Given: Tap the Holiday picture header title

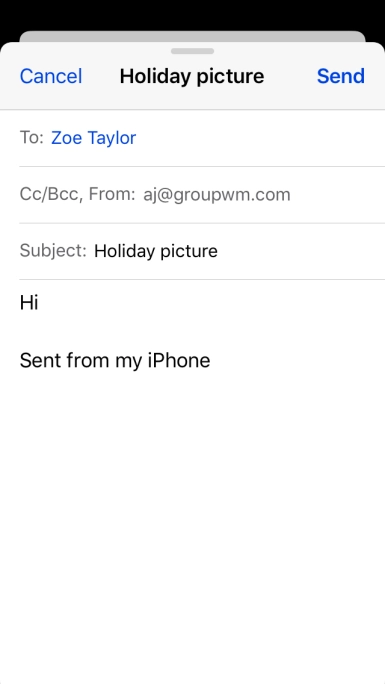Looking at the screenshot, I should point(192,76).
